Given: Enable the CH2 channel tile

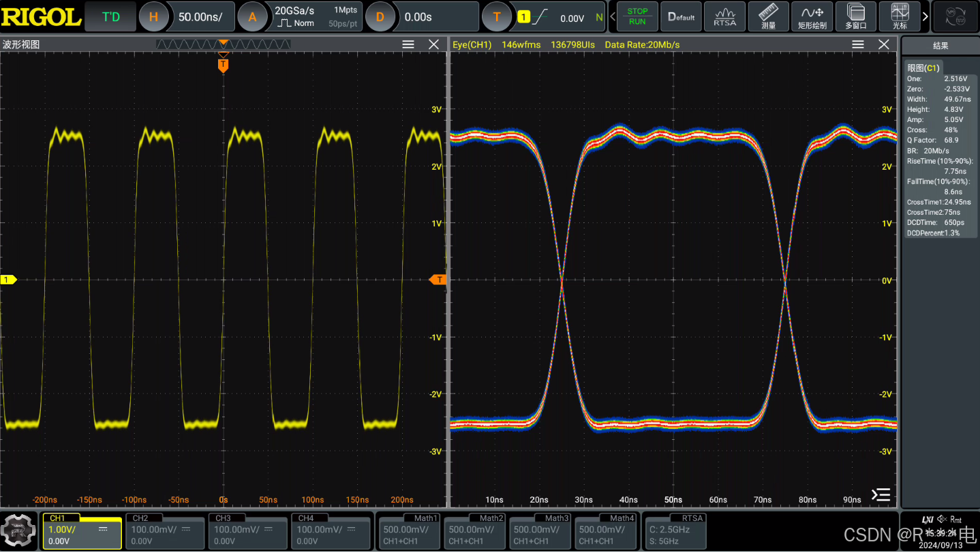Looking at the screenshot, I should 164,531.
